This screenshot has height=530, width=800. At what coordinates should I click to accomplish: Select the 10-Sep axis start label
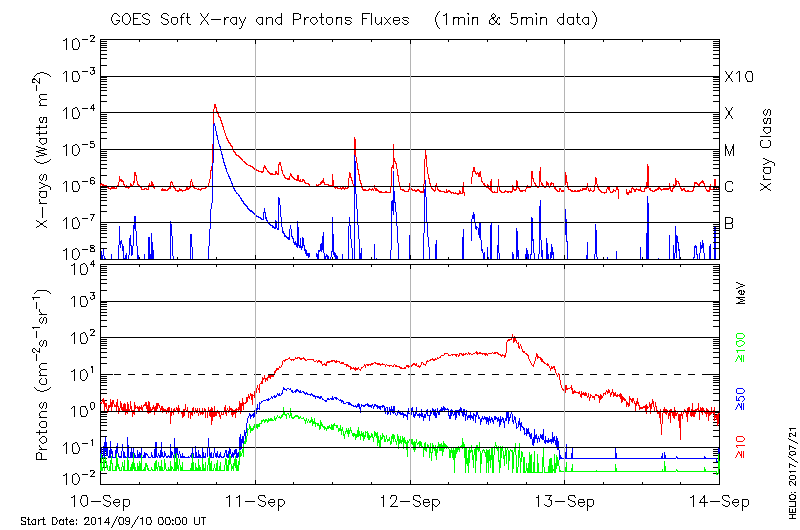100,500
